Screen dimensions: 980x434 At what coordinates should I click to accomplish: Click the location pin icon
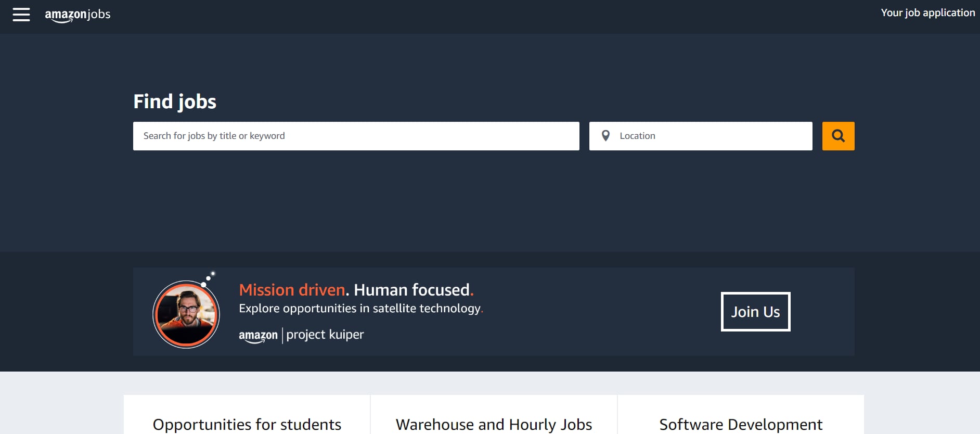tap(605, 136)
